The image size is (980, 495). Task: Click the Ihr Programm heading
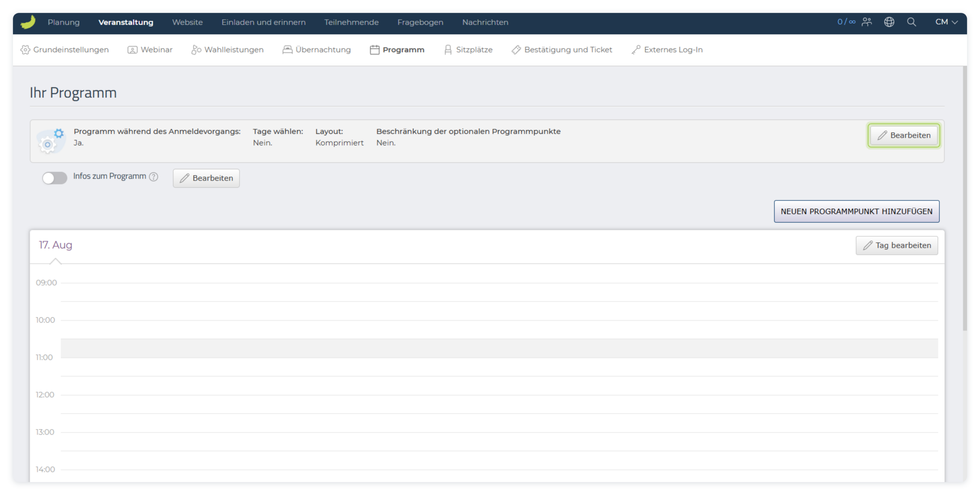pyautogui.click(x=73, y=93)
